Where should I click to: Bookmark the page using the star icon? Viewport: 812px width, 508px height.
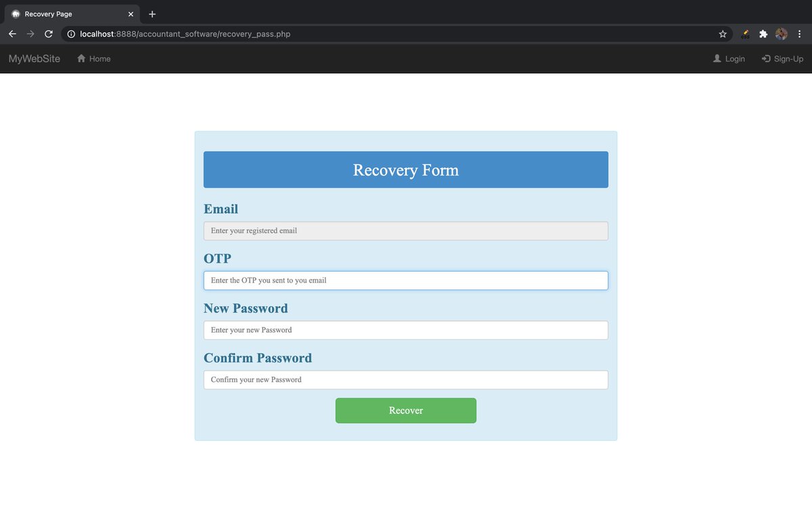[x=722, y=33]
